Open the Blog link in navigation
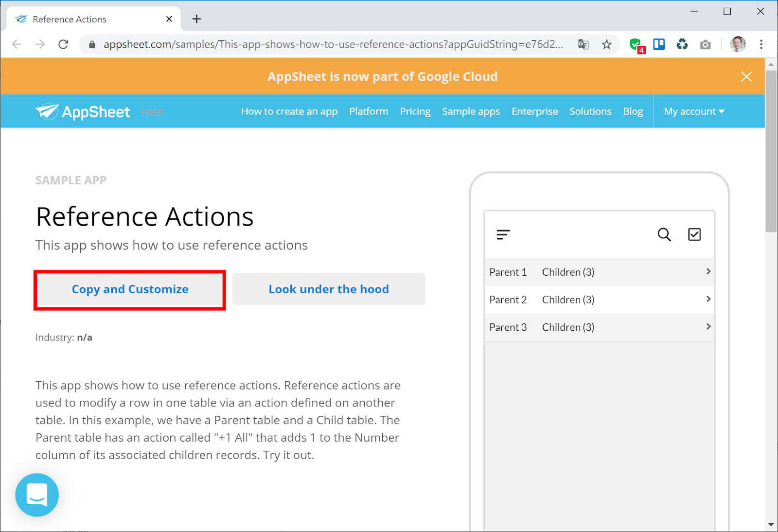Screen dimensions: 778x532 click(633, 111)
